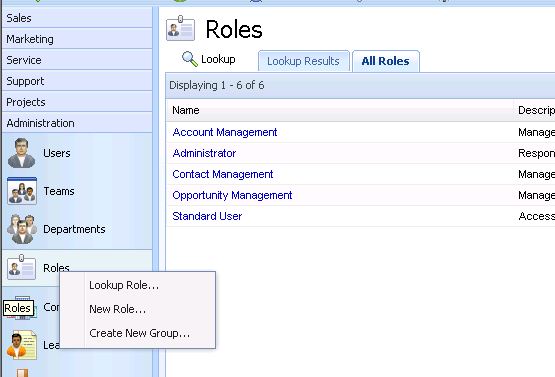Open the Standard User role
The image size is (555, 377).
pyautogui.click(x=207, y=216)
